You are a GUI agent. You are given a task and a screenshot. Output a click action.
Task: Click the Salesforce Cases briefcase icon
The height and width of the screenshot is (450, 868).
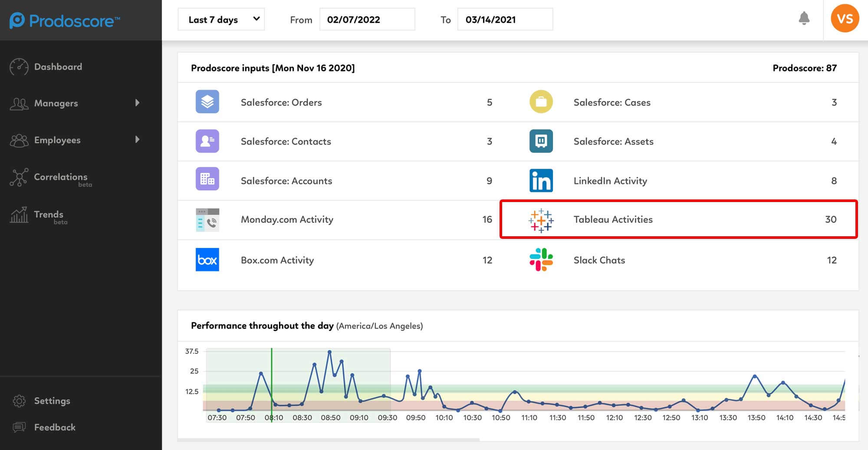click(x=541, y=101)
